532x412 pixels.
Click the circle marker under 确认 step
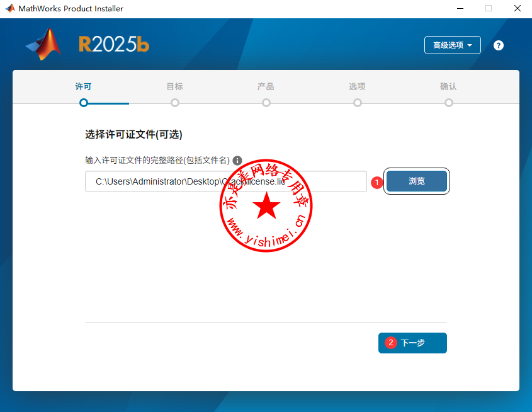[449, 103]
